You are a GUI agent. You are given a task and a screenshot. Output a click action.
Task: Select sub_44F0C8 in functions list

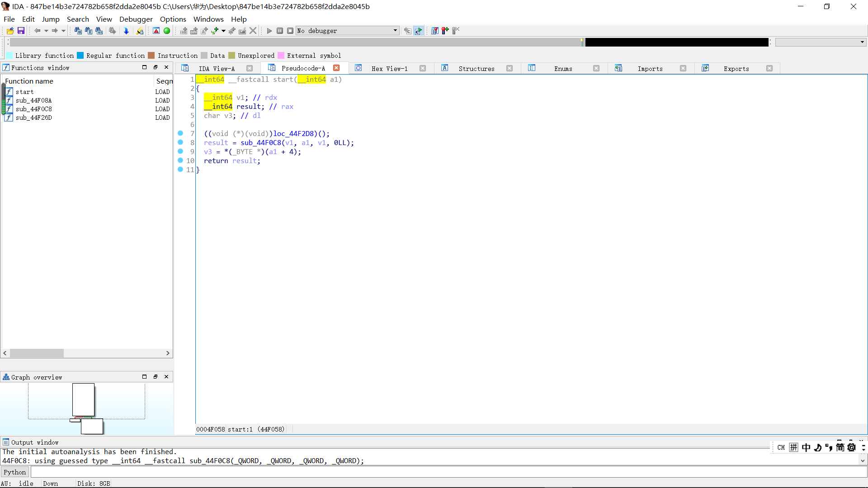click(x=33, y=109)
